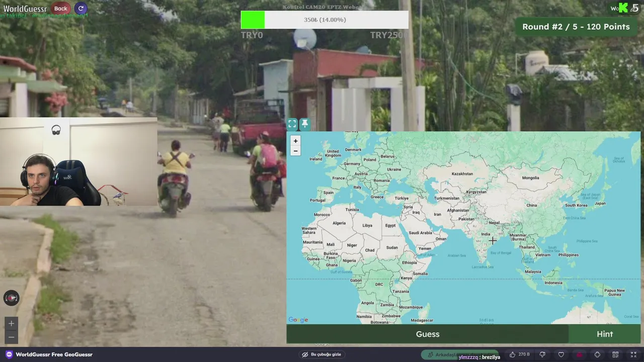
Task: Click Indonesia on the map
Action: 553,283
